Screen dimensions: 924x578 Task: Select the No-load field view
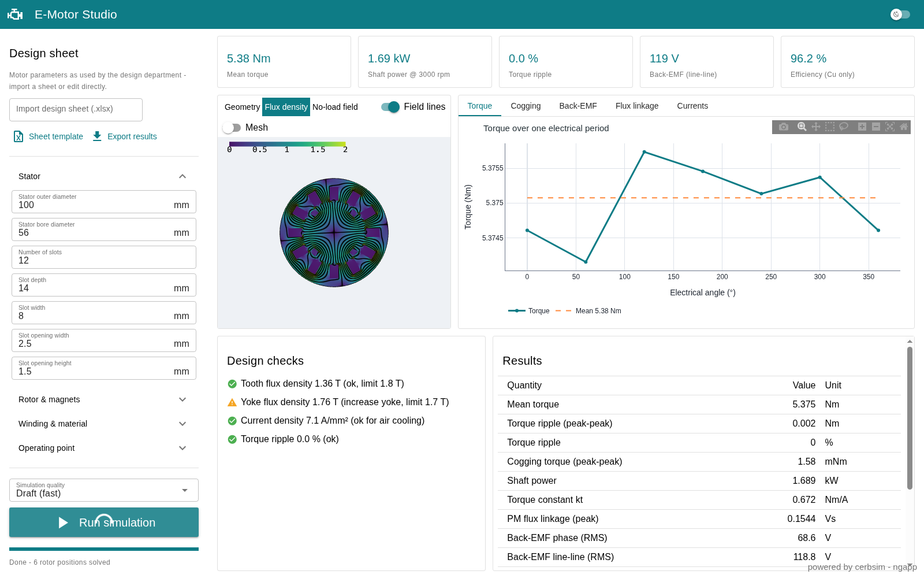pyautogui.click(x=335, y=107)
